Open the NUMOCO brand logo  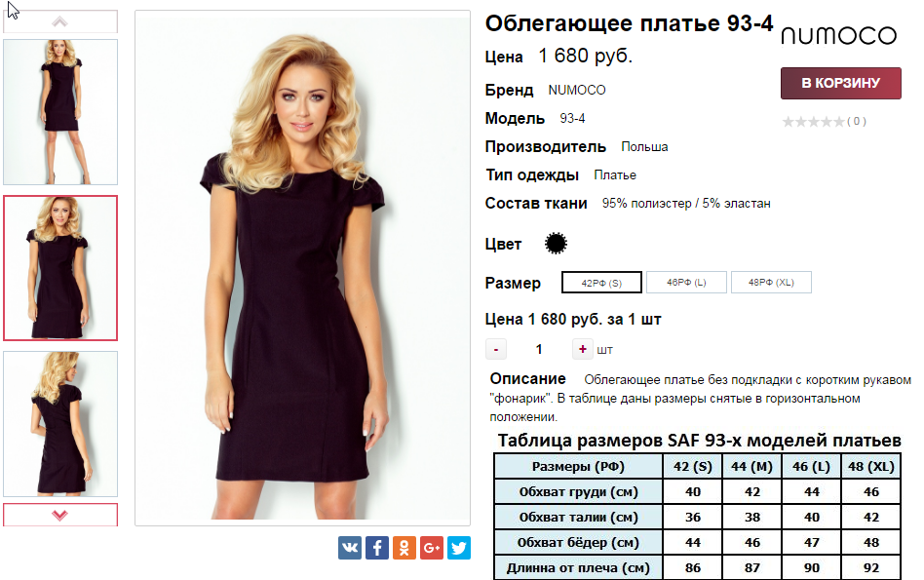click(x=838, y=35)
